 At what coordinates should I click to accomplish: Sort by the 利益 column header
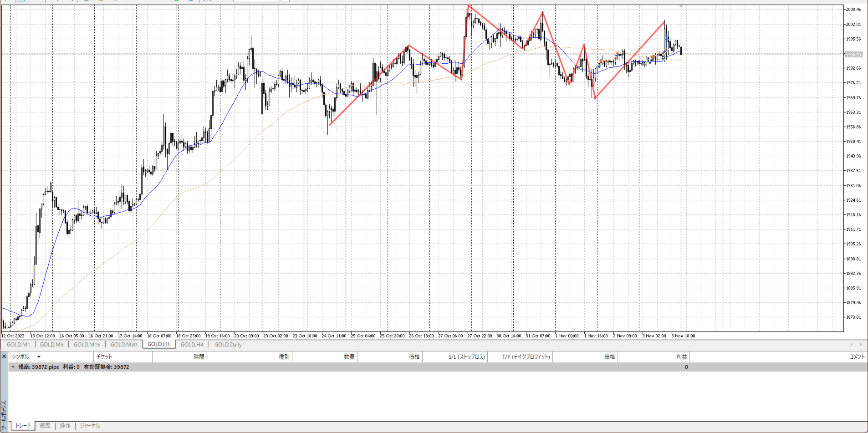[x=681, y=357]
